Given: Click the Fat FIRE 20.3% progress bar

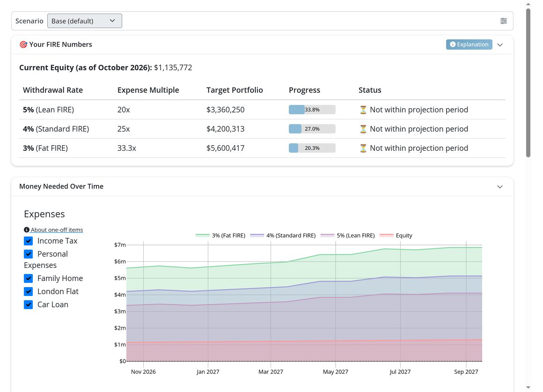Looking at the screenshot, I should click(312, 148).
